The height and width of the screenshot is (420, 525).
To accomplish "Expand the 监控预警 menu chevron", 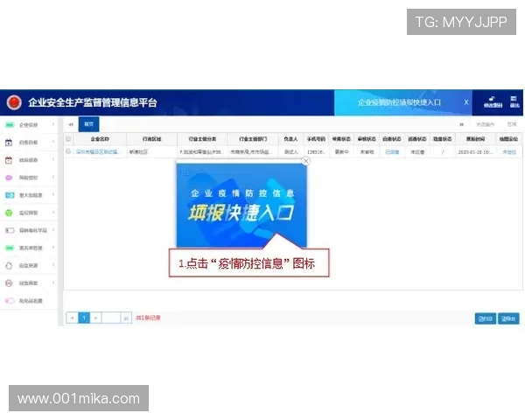I will 52,213.
